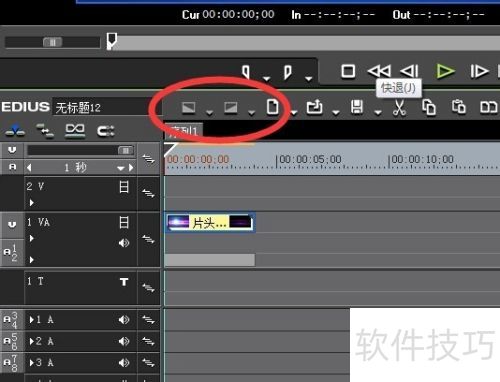
Task: Paste with the clipboard icon
Action: coord(459,107)
